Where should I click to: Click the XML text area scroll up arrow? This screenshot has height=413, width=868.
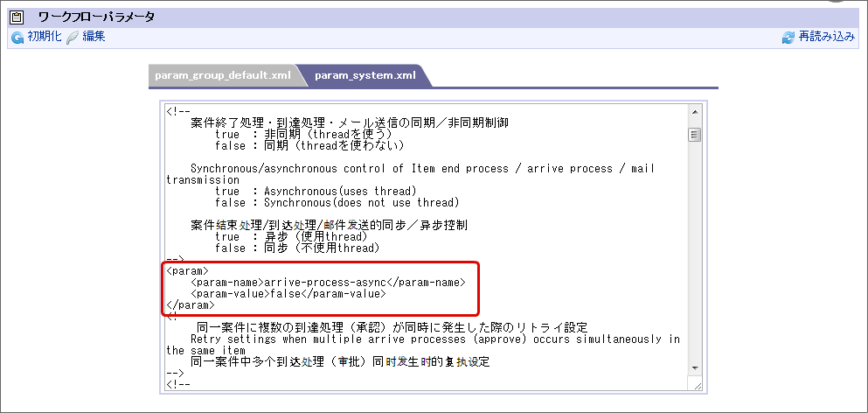click(x=694, y=112)
